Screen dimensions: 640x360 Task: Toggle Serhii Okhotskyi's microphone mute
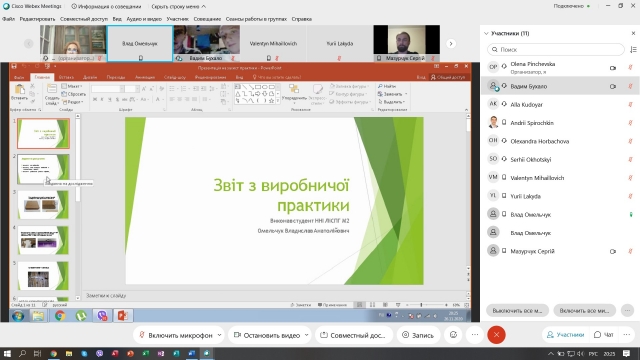click(x=630, y=160)
